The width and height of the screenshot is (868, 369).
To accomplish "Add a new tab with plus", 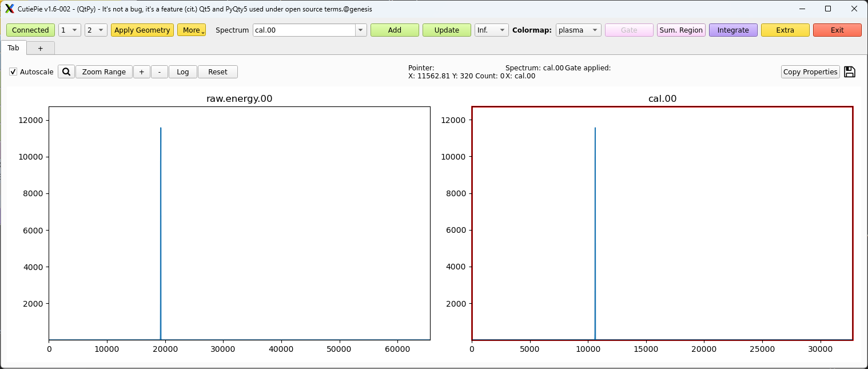I will [x=40, y=49].
